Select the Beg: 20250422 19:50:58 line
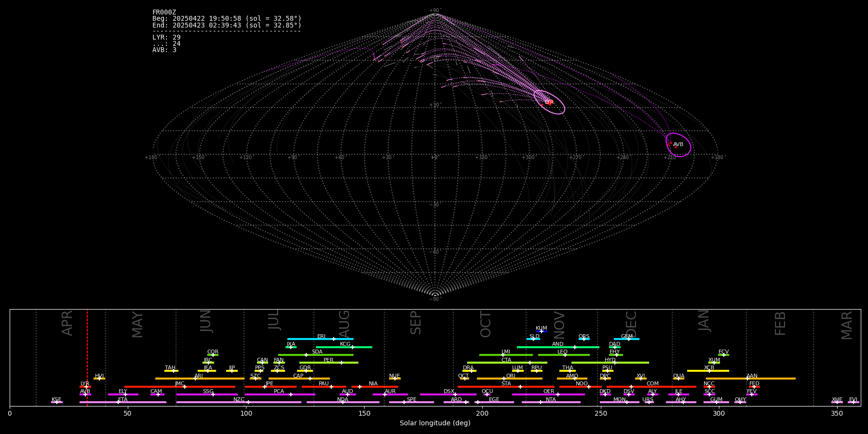The height and width of the screenshot is (434, 868). tap(227, 19)
